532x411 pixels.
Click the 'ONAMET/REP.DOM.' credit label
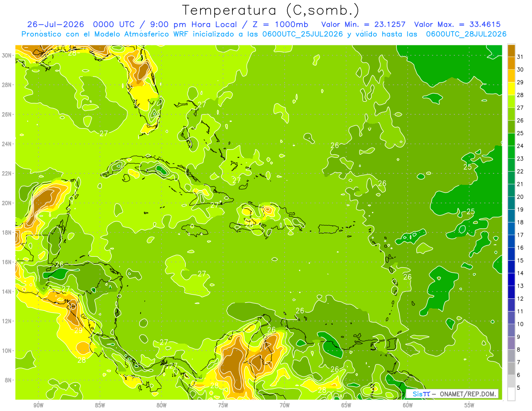pos(467,394)
